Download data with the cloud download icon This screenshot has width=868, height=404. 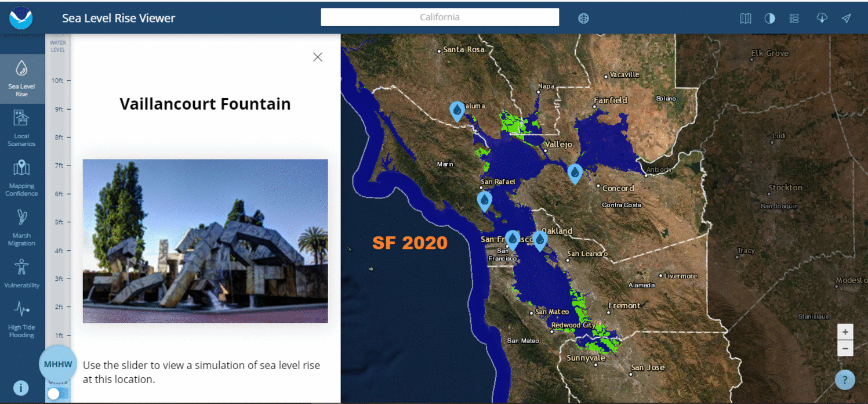pyautogui.click(x=822, y=18)
